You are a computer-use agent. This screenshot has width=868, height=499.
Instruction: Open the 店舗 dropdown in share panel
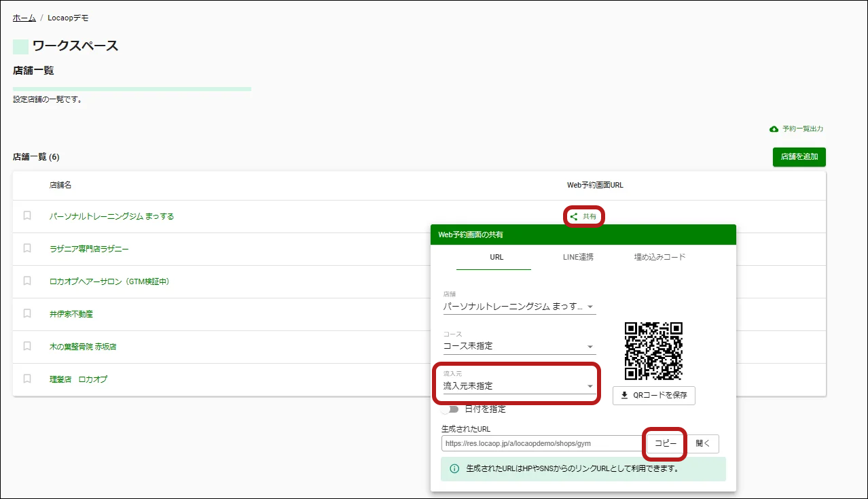click(519, 307)
